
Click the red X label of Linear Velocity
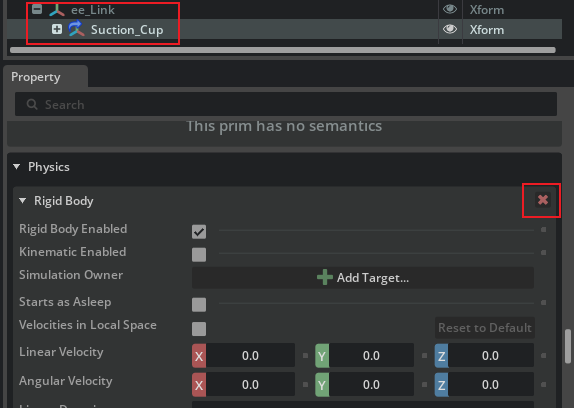[199, 356]
